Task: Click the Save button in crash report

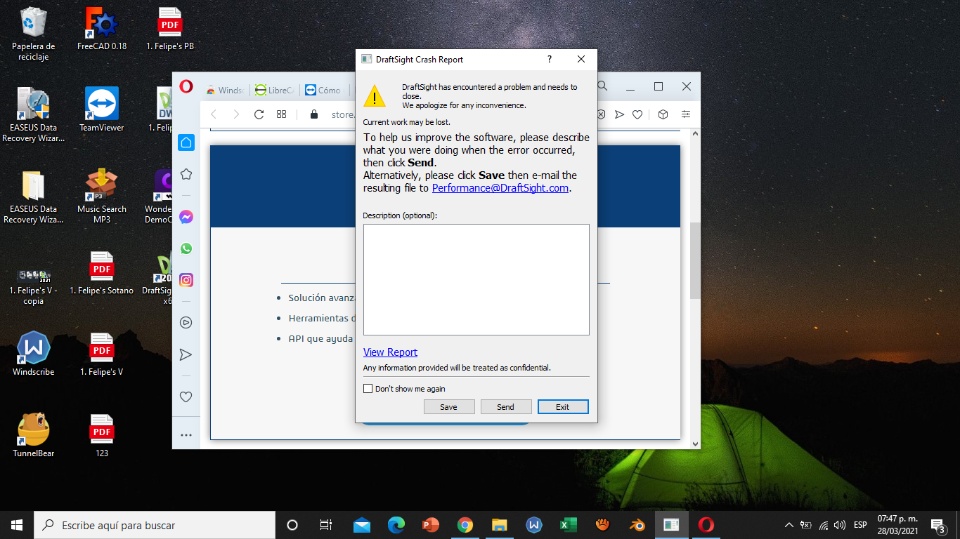Action: [449, 407]
